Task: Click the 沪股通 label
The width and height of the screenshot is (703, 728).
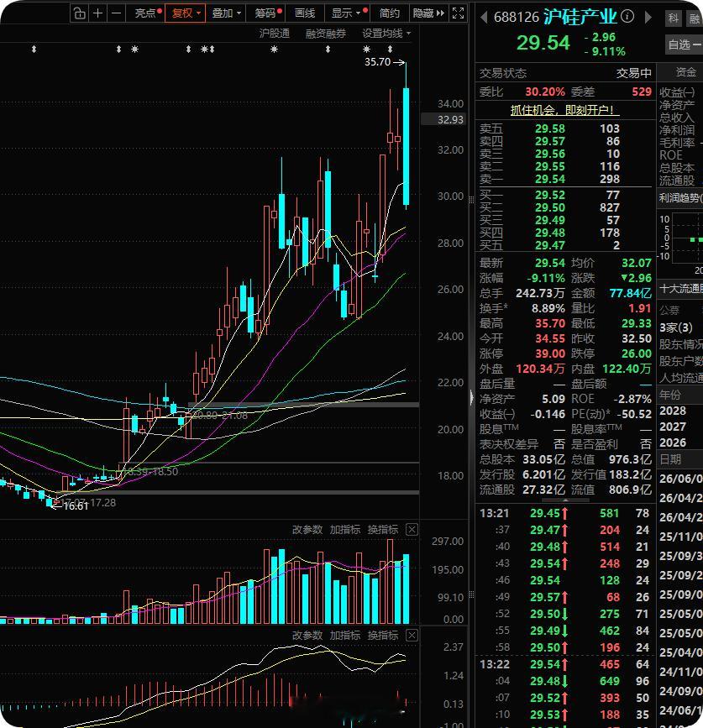Action: [274, 34]
